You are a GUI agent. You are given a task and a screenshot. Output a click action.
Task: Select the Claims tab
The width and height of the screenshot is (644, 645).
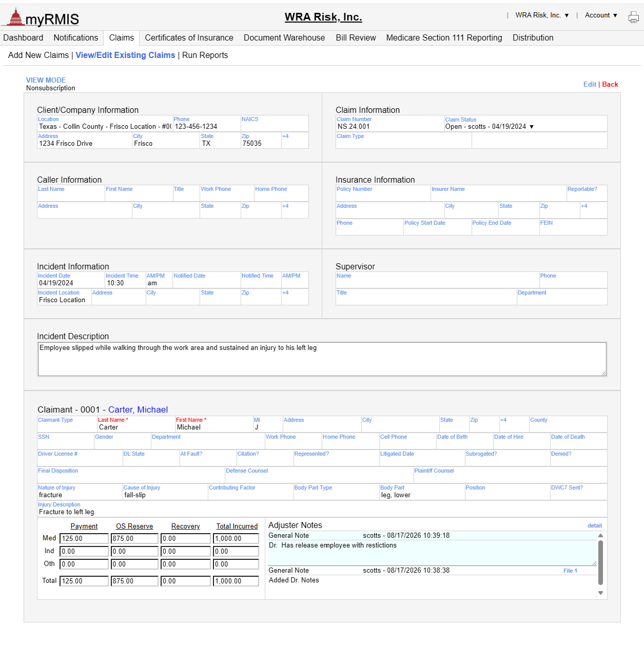coord(122,38)
